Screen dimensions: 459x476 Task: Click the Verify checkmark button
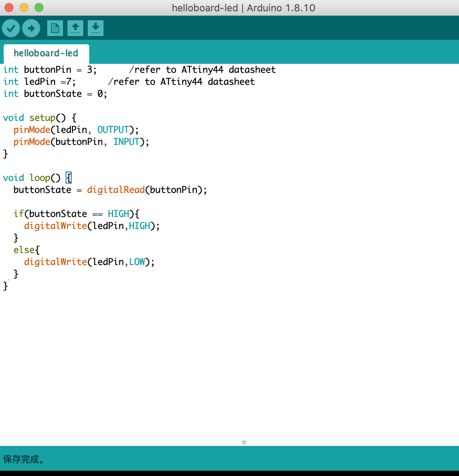(x=11, y=28)
